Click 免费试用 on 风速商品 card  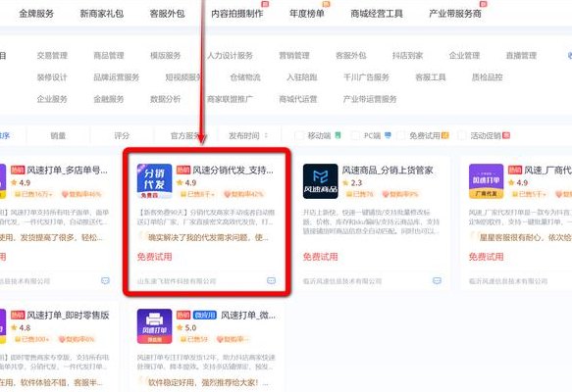click(x=320, y=257)
